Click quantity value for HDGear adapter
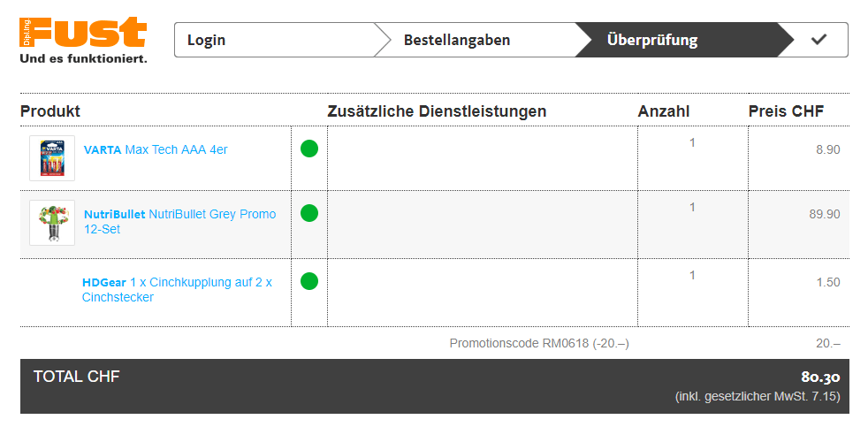868x427 pixels. click(x=692, y=275)
